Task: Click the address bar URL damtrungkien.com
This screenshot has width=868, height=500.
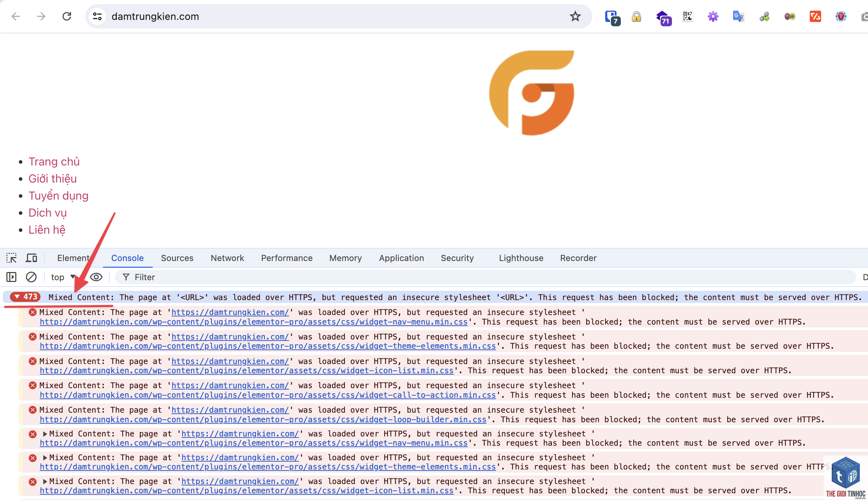Action: pos(155,16)
